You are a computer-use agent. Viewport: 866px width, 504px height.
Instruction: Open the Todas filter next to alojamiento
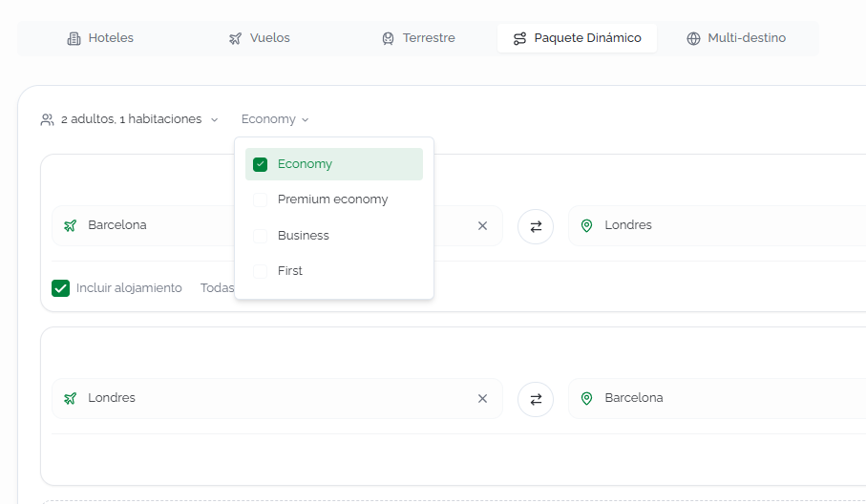[x=217, y=288]
